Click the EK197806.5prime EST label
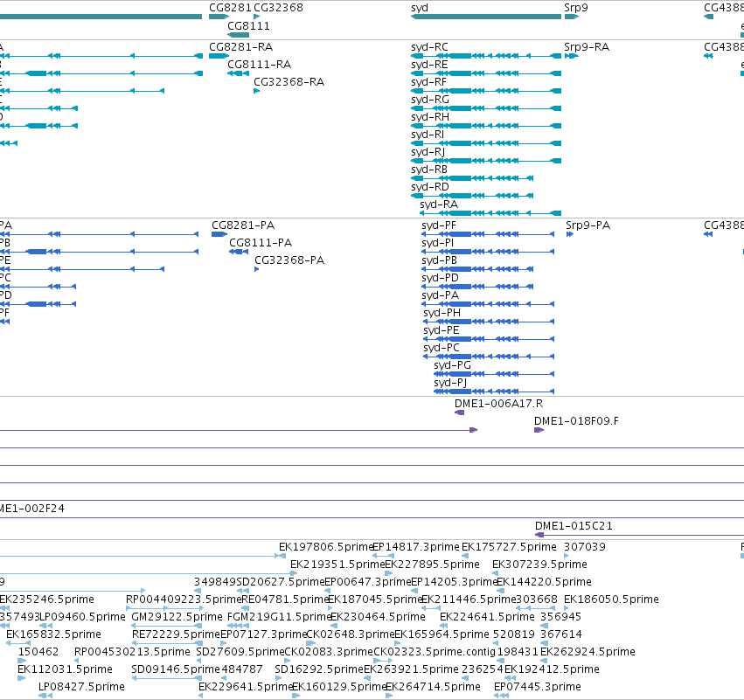The width and height of the screenshot is (744, 700). tap(326, 547)
